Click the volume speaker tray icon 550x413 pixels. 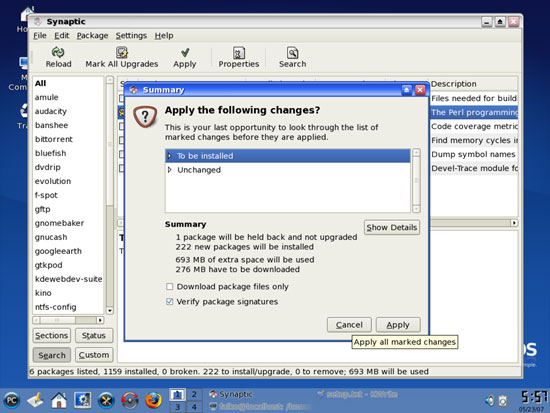coord(490,400)
